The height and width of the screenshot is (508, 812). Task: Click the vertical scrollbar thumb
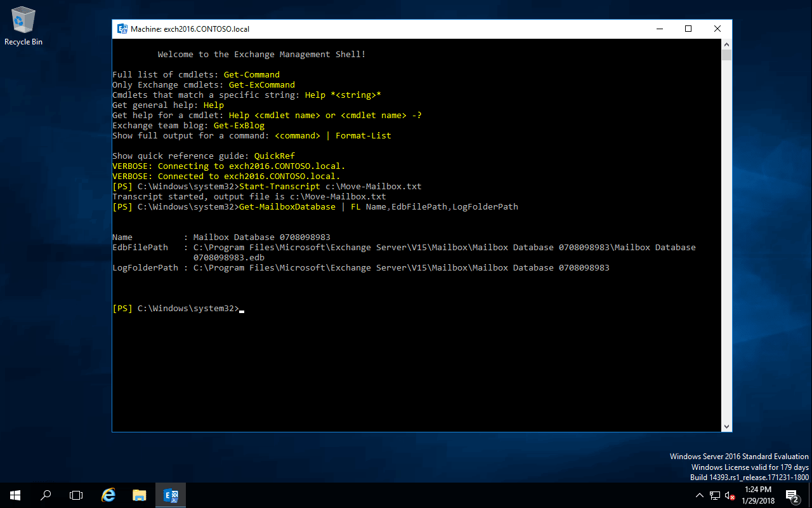(727, 55)
